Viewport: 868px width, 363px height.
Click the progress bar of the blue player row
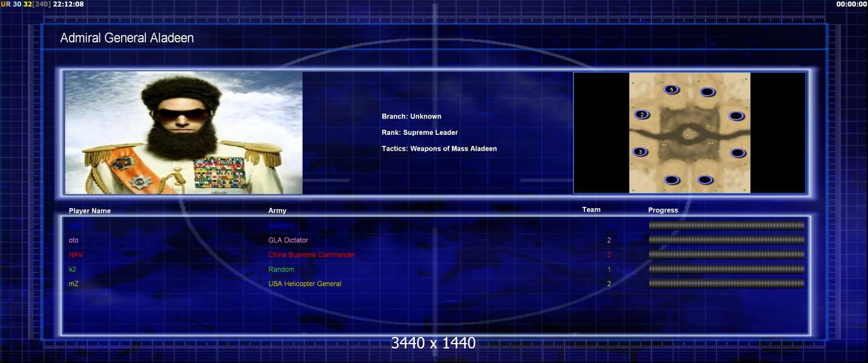coord(727,226)
